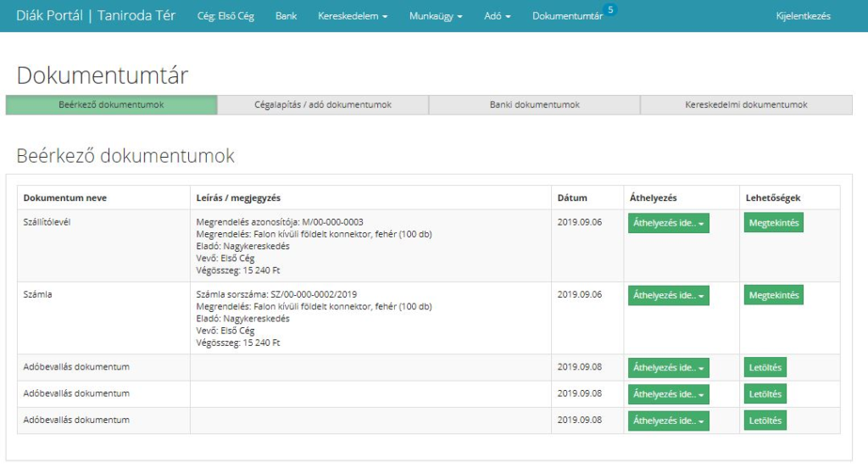
Task: Click the notification badge on Dokumentumtár
Action: coord(611,9)
